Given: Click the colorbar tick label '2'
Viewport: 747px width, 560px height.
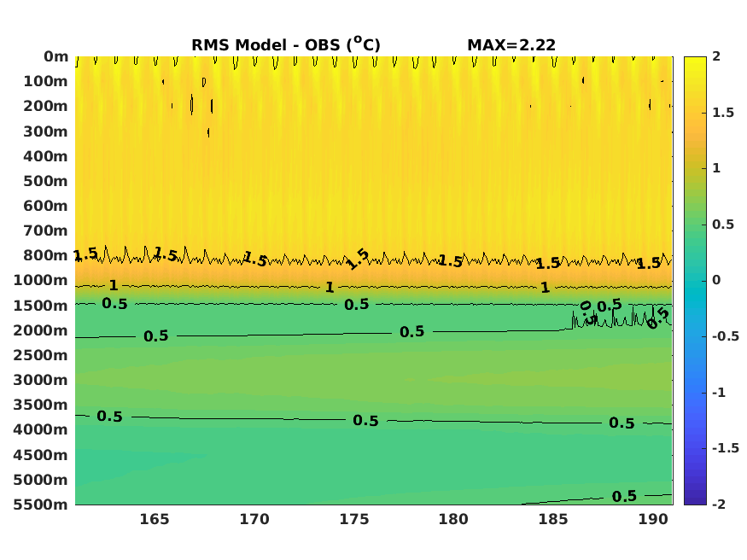Looking at the screenshot, I should (x=716, y=56).
